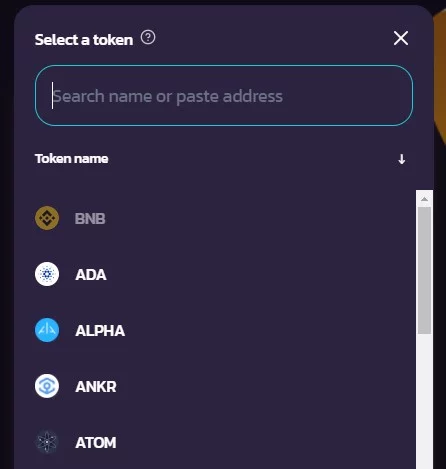This screenshot has height=469, width=446.
Task: Click the scrollbar up arrow
Action: coord(424,199)
